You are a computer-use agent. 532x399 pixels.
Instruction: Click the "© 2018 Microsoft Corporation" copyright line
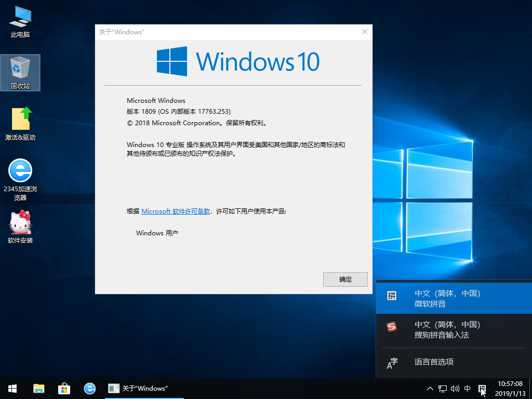pyautogui.click(x=197, y=123)
